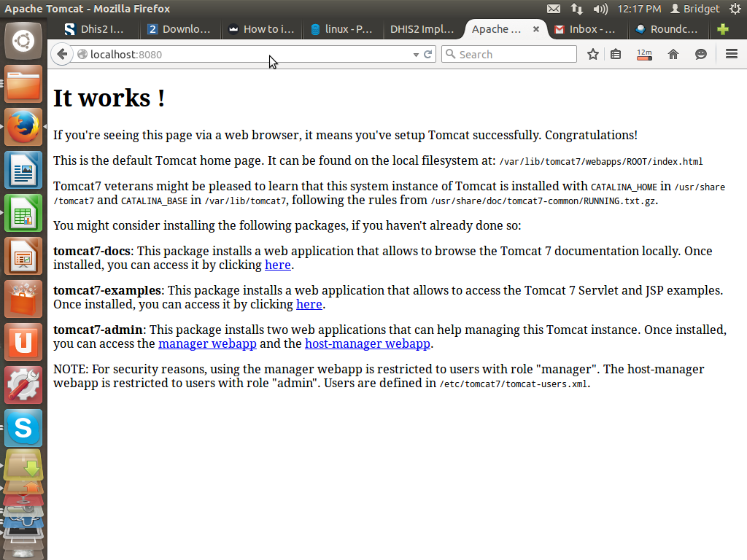This screenshot has width=747, height=560.
Task: Open the mail indicator in top panel
Action: pos(553,9)
